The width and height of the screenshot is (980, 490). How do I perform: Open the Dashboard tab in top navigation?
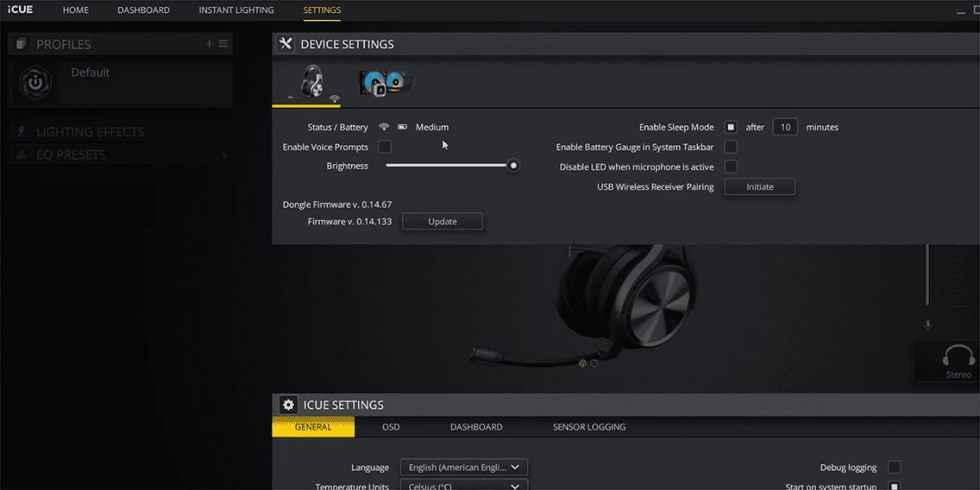(x=144, y=10)
